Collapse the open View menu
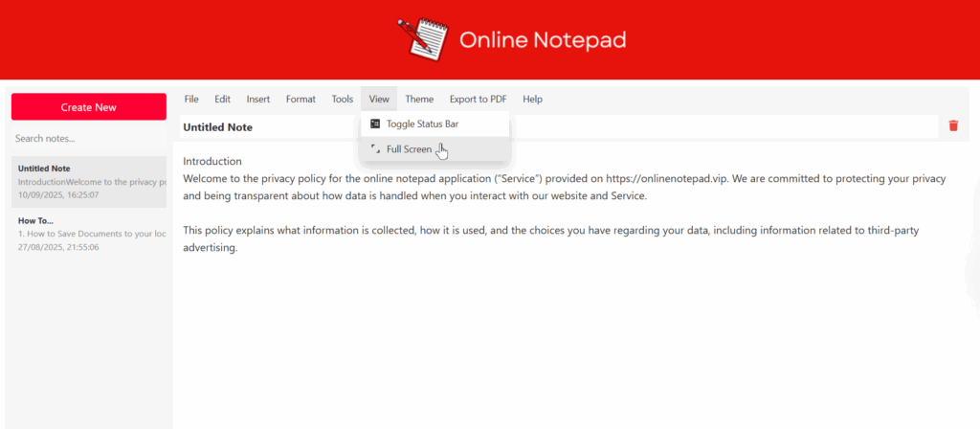 (x=379, y=99)
